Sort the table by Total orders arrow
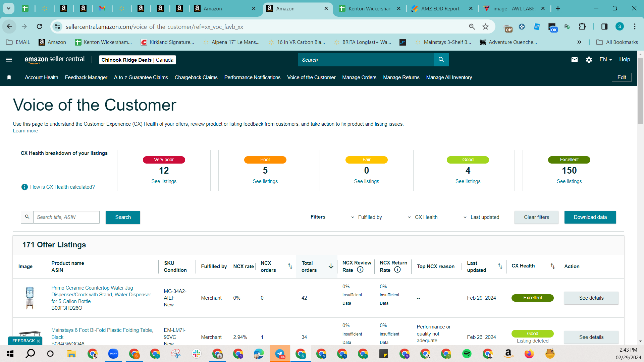Viewport: 644px width, 362px height. pos(331,266)
